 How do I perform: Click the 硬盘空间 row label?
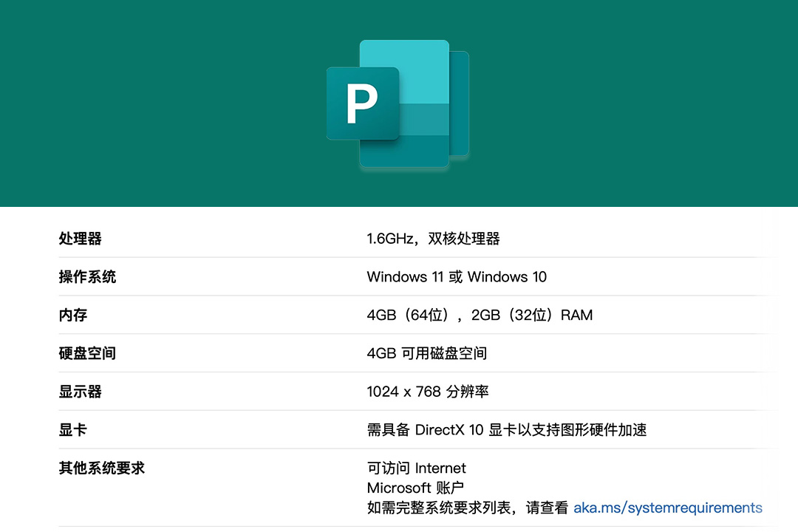[86, 353]
